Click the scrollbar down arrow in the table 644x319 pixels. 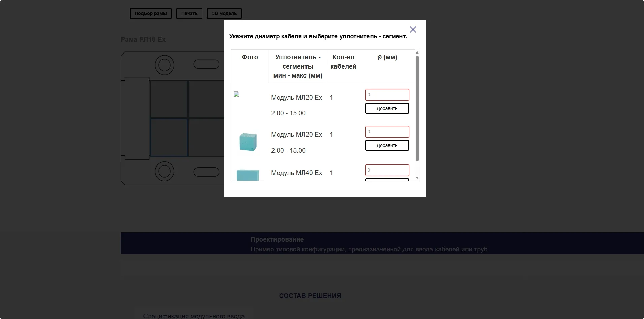click(417, 178)
